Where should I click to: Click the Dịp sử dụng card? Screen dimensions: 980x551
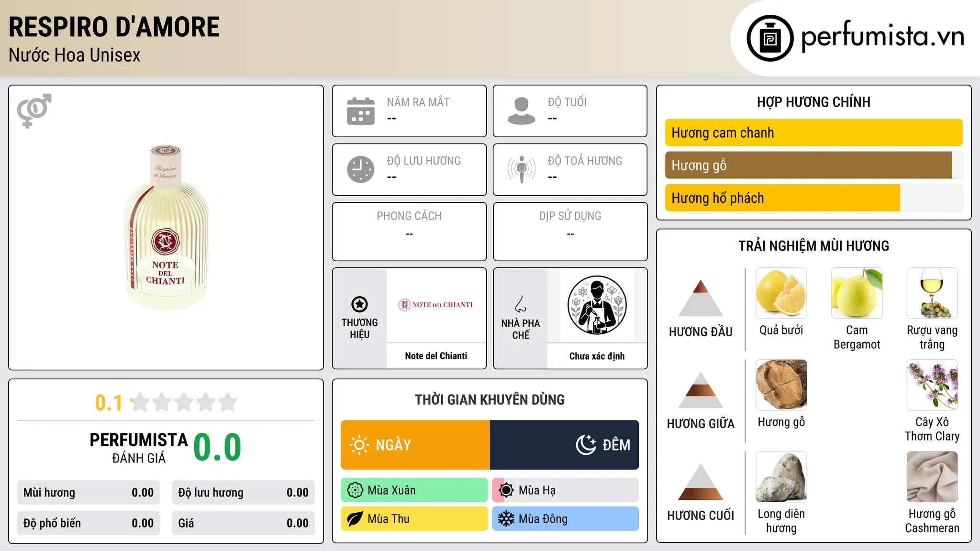coord(570,231)
